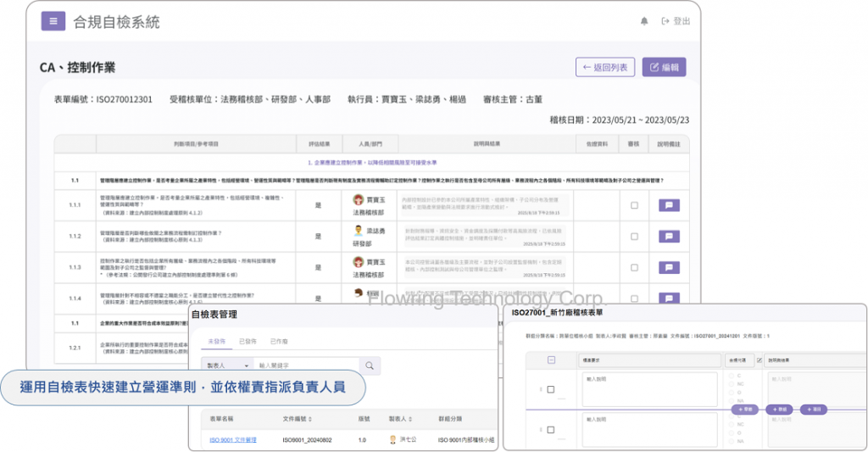
Task: Check the 審核 checkbox for row 1.1.2
Action: [x=634, y=236]
